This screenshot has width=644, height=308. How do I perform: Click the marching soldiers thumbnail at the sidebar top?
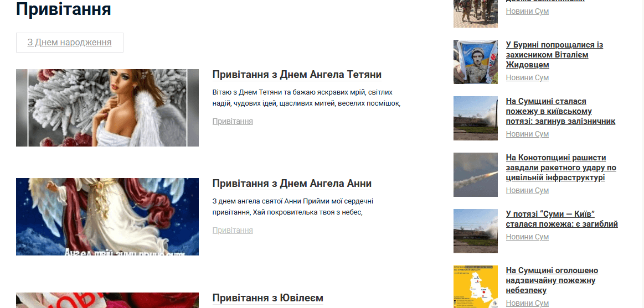pyautogui.click(x=476, y=13)
